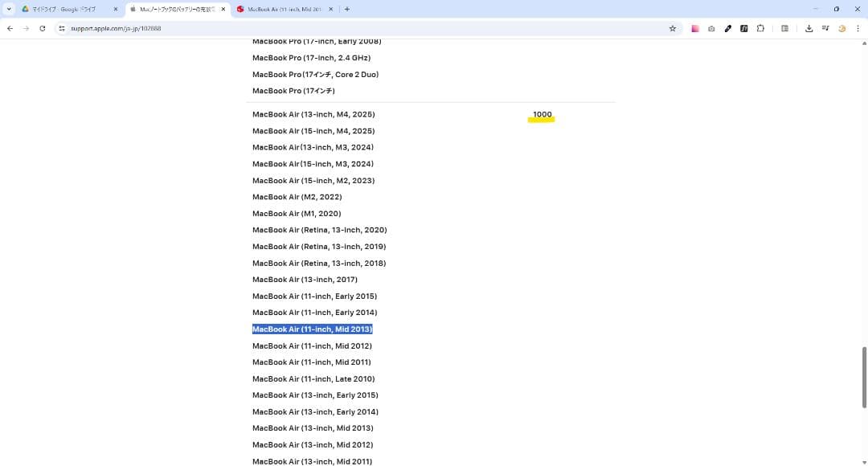
Task: Open the Chrome three-dot menu
Action: 858,28
